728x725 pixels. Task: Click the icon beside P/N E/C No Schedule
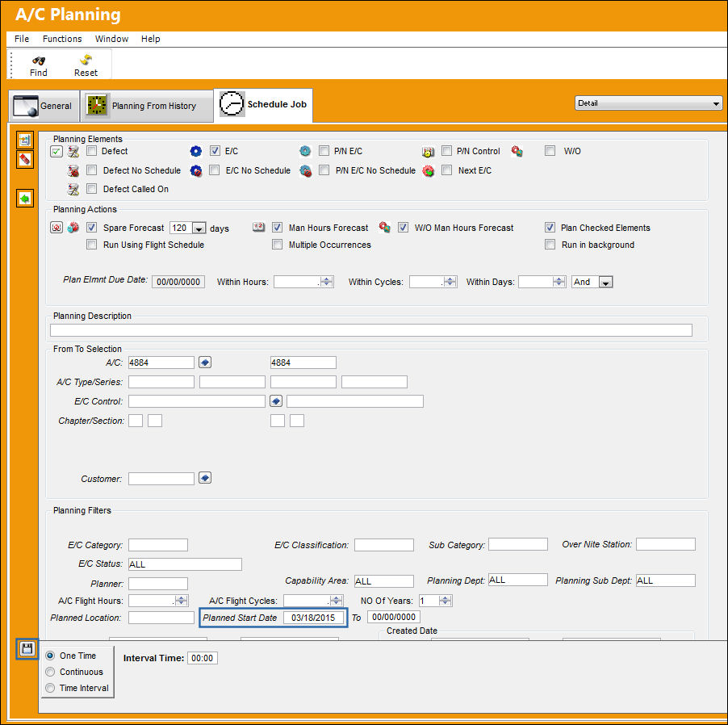305,171
